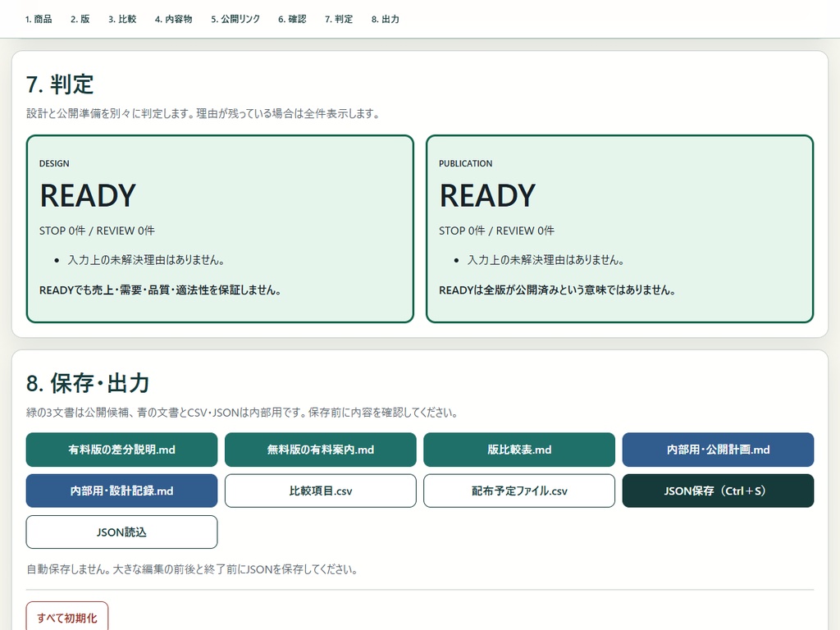Open the 3. 比較 navigation link

click(x=122, y=20)
